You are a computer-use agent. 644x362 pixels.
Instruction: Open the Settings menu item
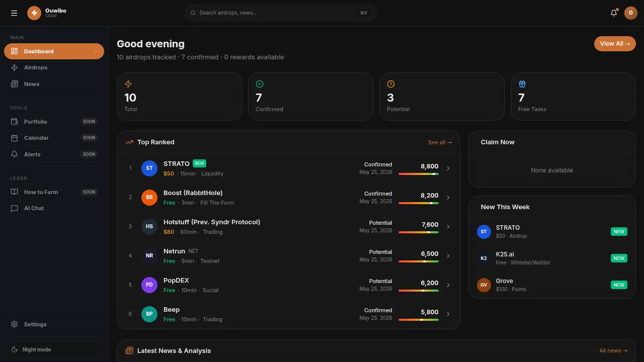(x=54, y=324)
